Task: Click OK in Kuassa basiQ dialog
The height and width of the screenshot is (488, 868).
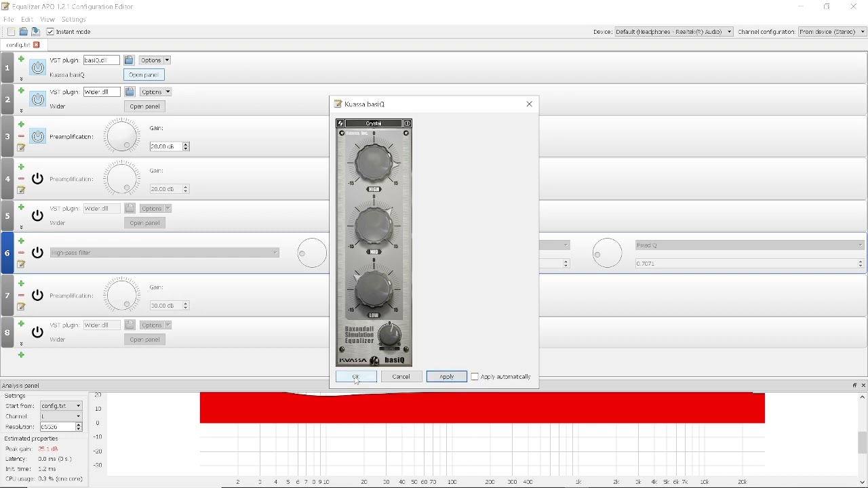Action: click(356, 377)
